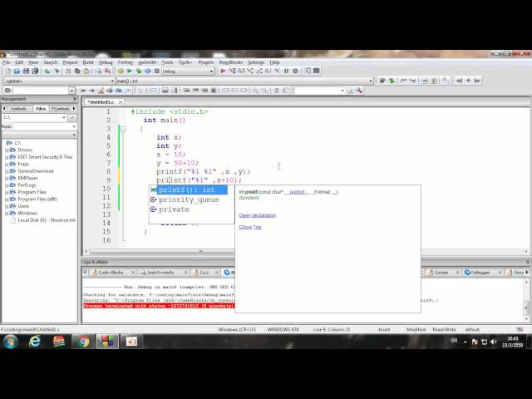Click the Build and run icon
Screen dimensions: 532x399
click(x=139, y=71)
